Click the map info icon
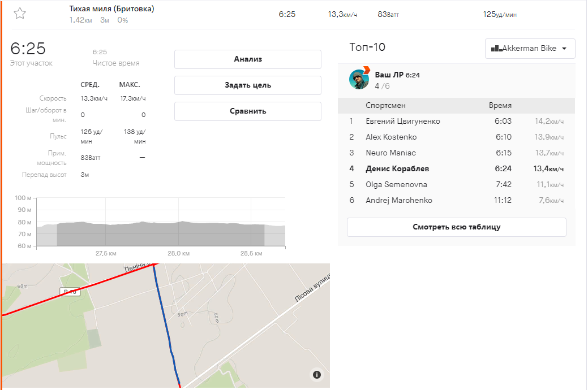The image size is (588, 390). (x=317, y=374)
